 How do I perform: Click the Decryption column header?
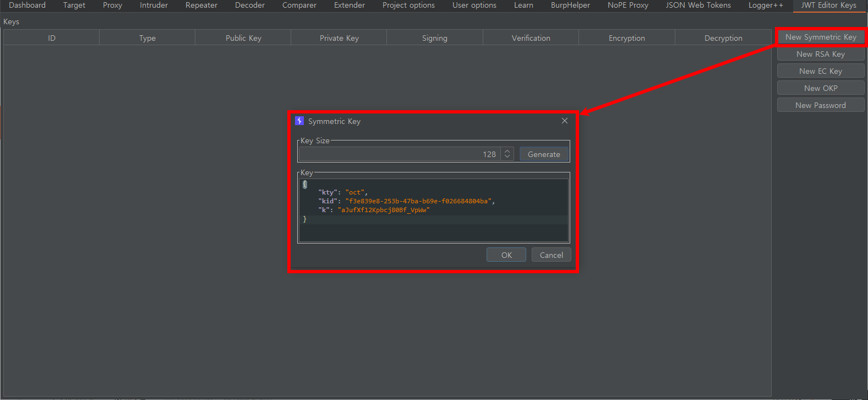point(723,38)
